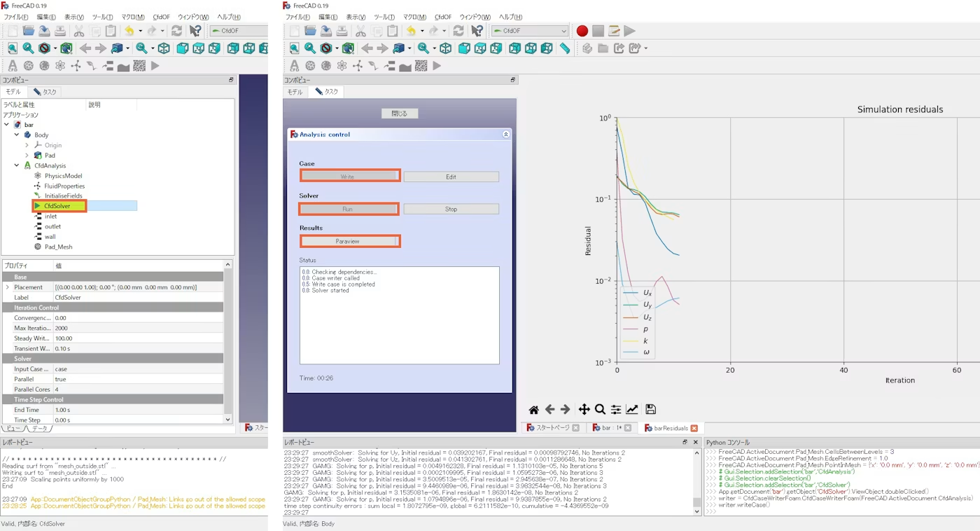Click the front view cube icon, right window
Viewport: 980px width, 531px height.
click(464, 48)
